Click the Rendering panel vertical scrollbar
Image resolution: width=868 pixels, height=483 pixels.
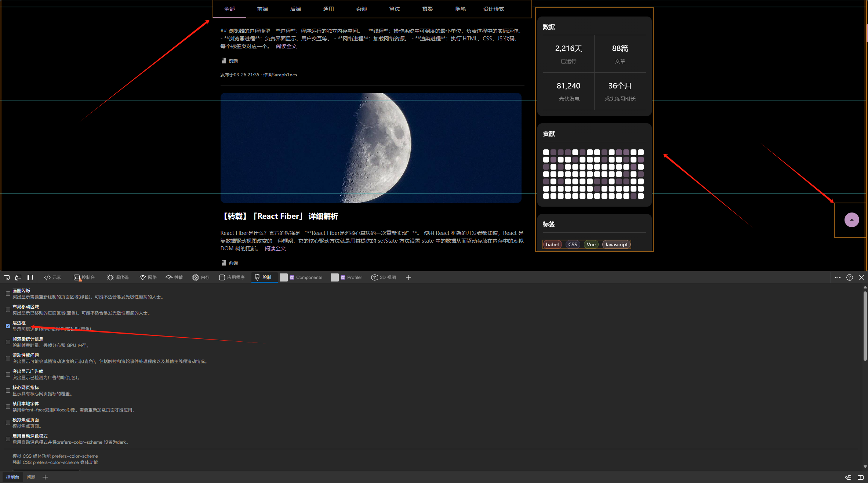pyautogui.click(x=865, y=326)
